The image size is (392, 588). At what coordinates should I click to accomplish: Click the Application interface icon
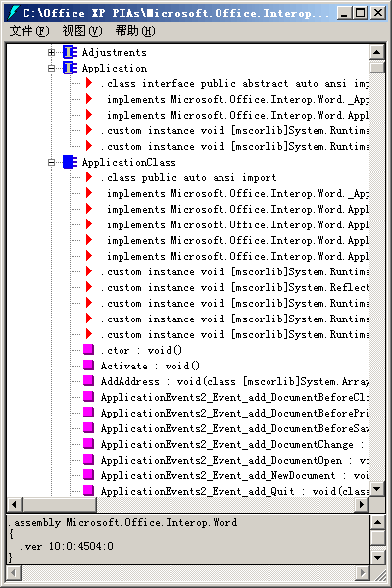(x=71, y=68)
